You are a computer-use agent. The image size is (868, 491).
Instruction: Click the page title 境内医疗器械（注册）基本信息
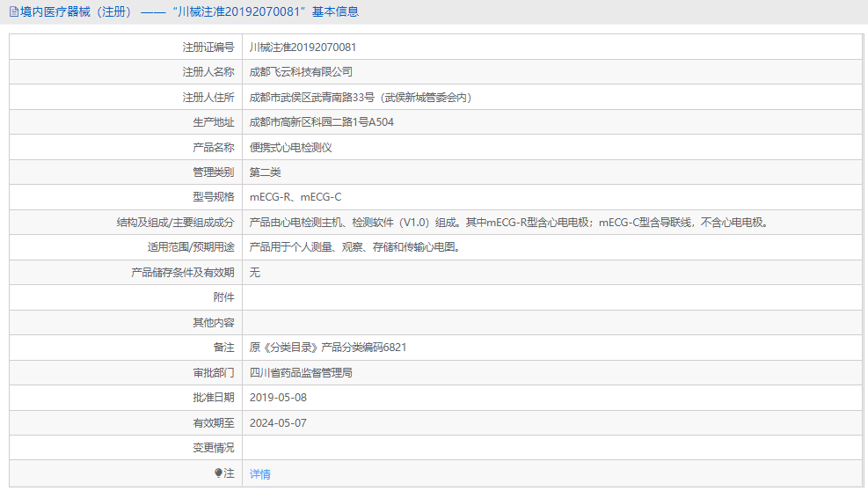point(189,11)
